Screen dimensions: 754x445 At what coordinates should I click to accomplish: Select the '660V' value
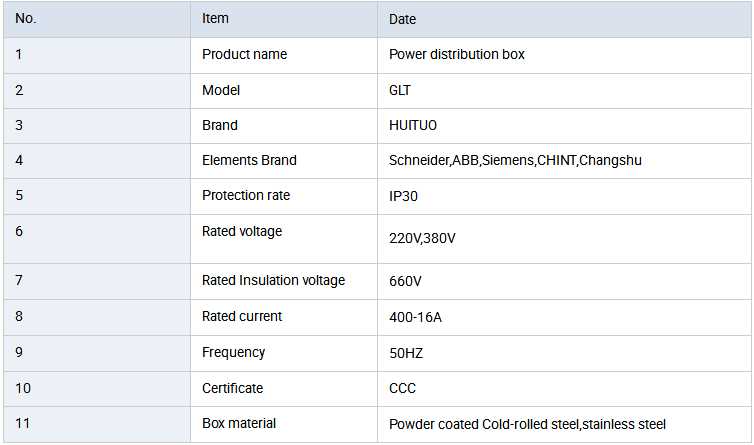(405, 281)
